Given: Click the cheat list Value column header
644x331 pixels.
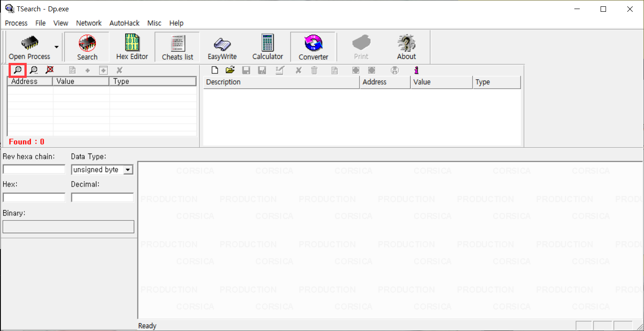Looking at the screenshot, I should tap(442, 82).
